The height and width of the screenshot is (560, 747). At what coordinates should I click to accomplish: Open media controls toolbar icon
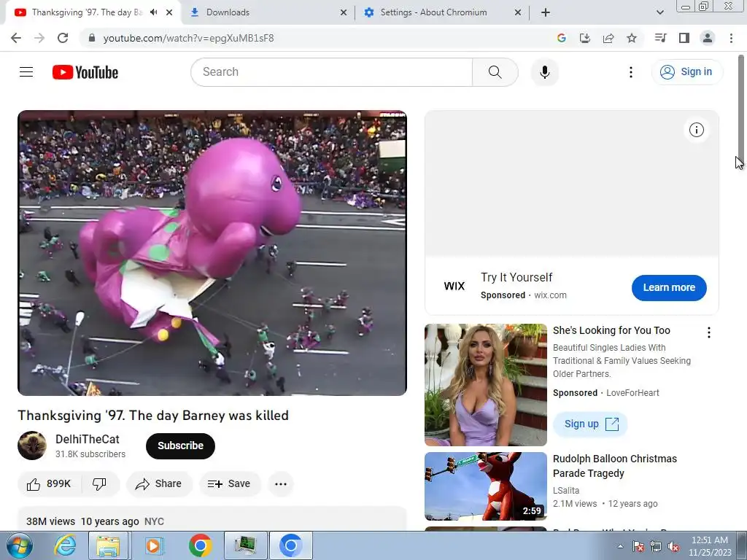click(x=660, y=38)
